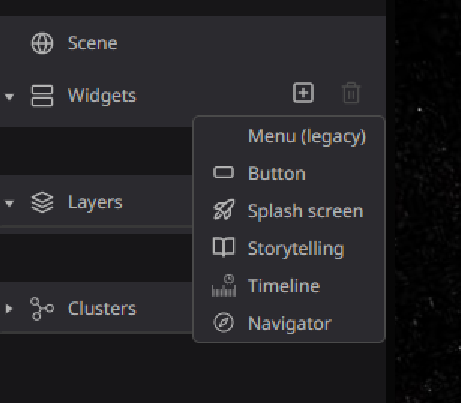
Task: Click the Layers stack icon
Action: coord(42,202)
